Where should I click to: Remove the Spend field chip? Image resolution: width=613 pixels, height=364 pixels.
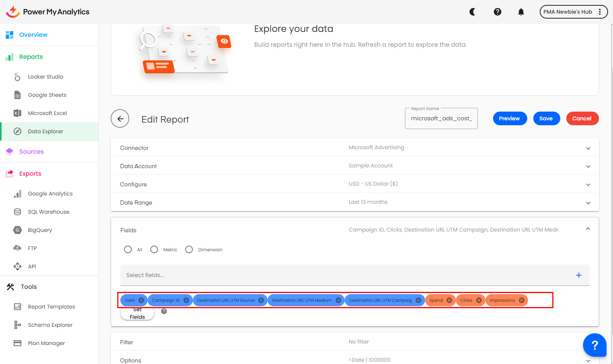(x=449, y=300)
